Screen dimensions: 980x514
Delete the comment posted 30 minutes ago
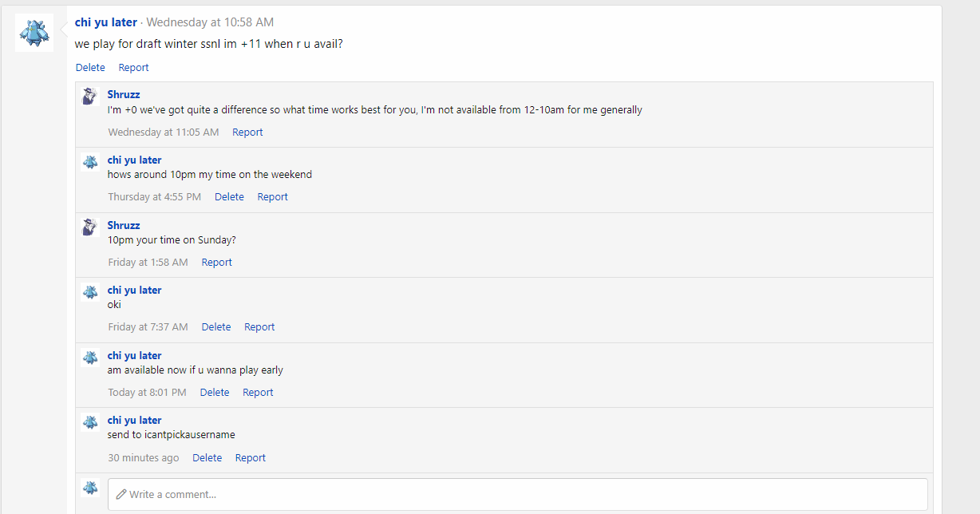tap(207, 458)
